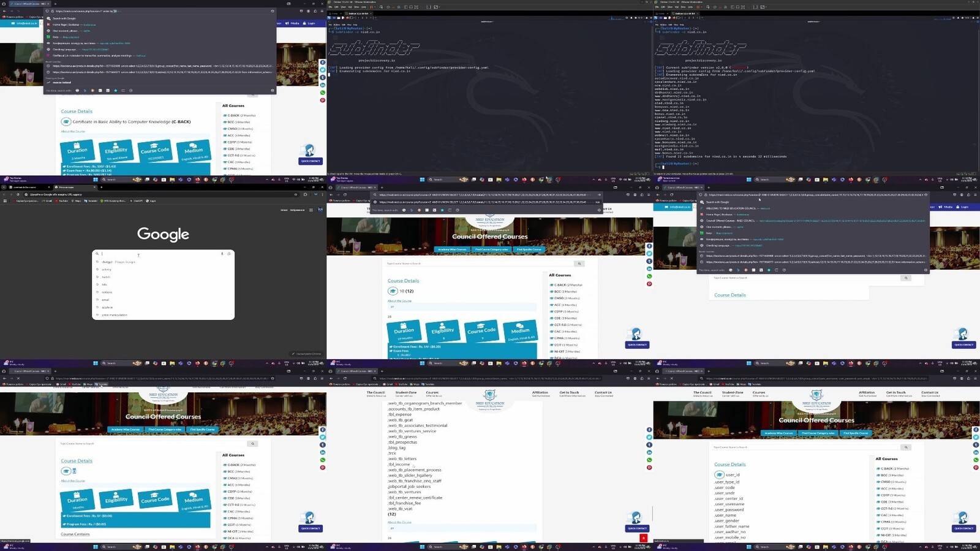Click the WhatsApp share icon in the '10 (12)' frame
This screenshot has height=551, width=980.
[x=649, y=276]
